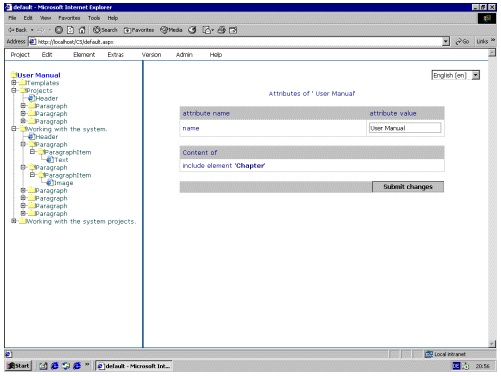Open the Admin menu

coord(184,55)
